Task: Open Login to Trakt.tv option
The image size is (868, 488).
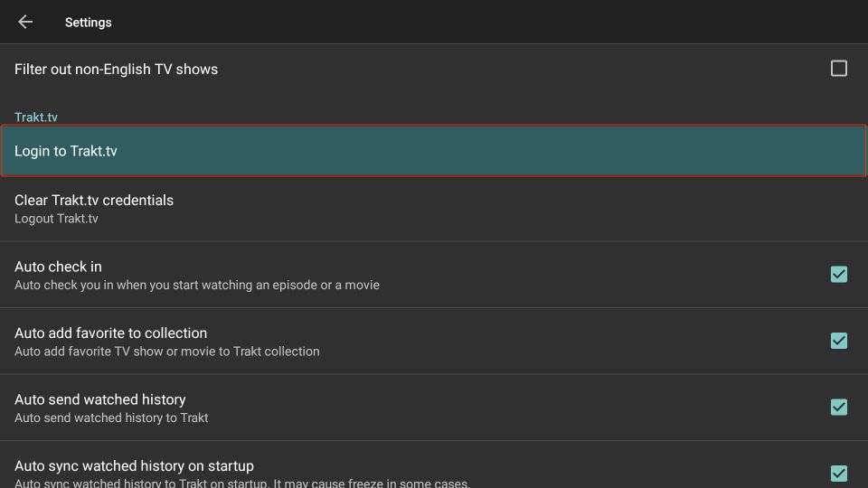Action: click(x=434, y=151)
